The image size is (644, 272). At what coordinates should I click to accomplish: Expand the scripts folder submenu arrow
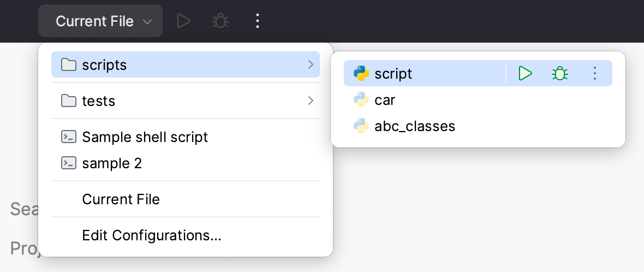tap(311, 64)
